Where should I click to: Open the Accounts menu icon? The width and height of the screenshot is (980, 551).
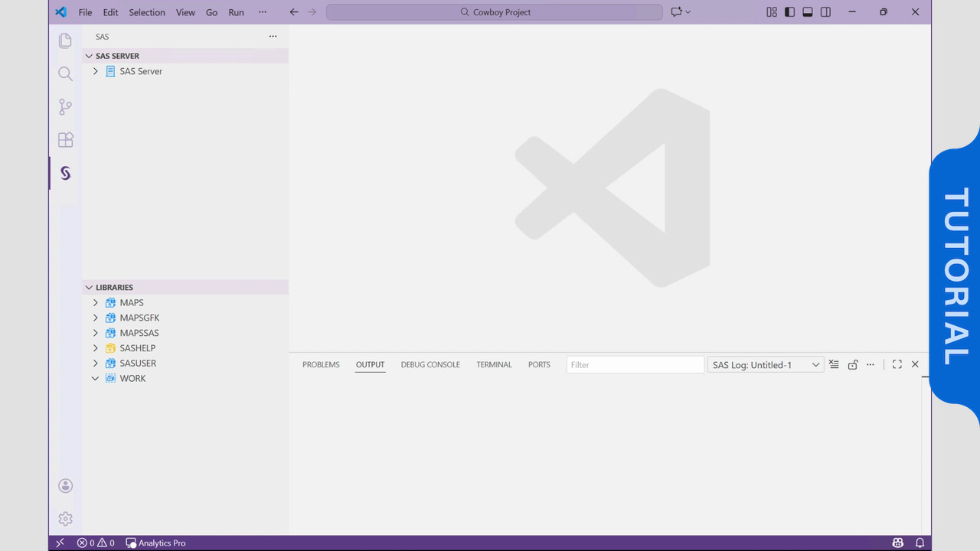pos(65,485)
